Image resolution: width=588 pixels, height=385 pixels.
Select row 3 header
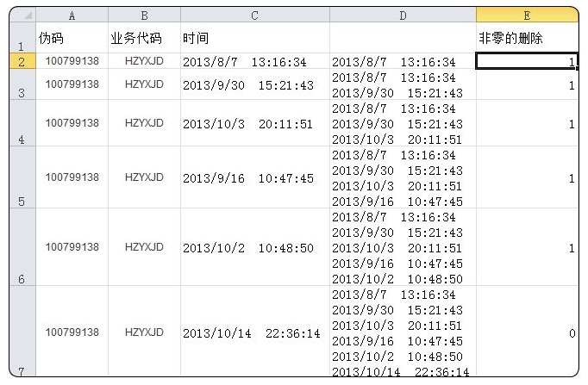point(21,84)
